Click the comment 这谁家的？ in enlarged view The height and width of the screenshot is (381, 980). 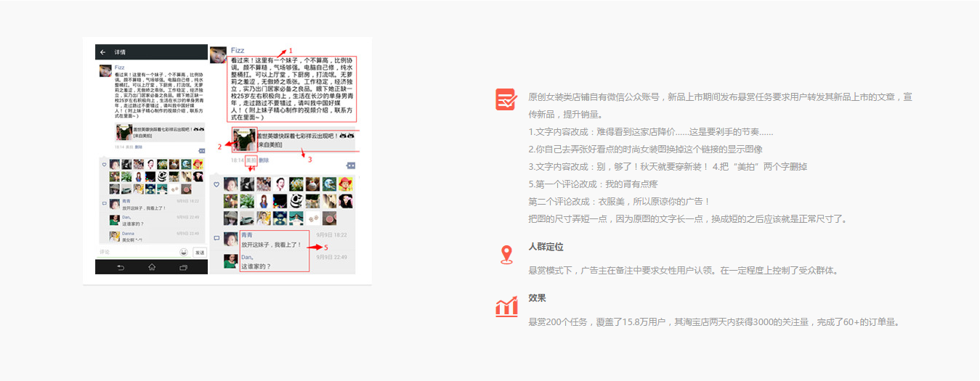(256, 266)
